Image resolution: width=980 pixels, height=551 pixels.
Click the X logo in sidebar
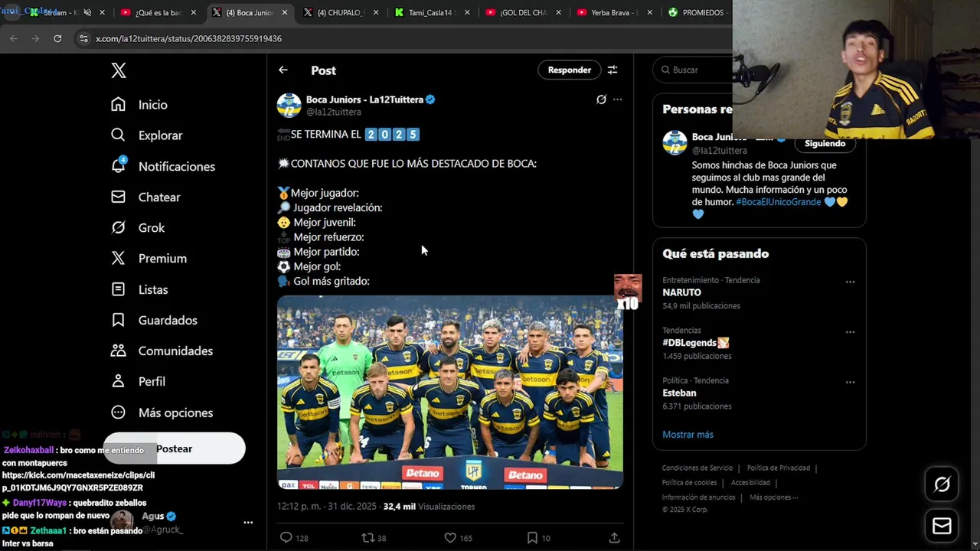pyautogui.click(x=118, y=70)
